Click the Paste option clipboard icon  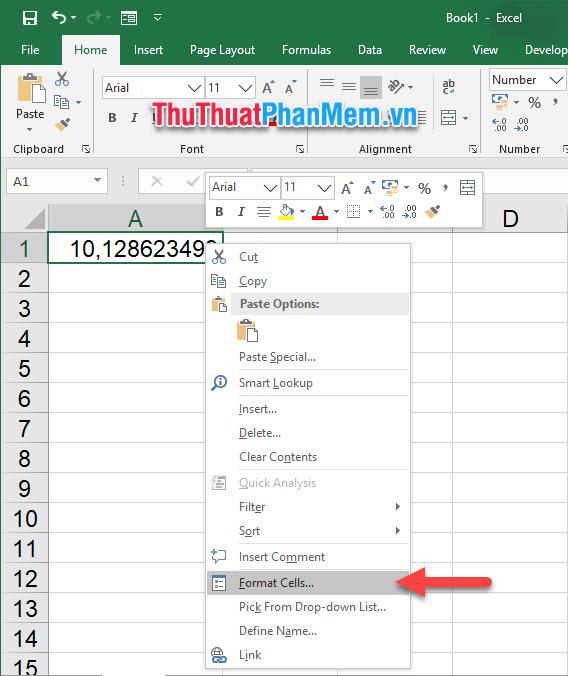point(248,331)
